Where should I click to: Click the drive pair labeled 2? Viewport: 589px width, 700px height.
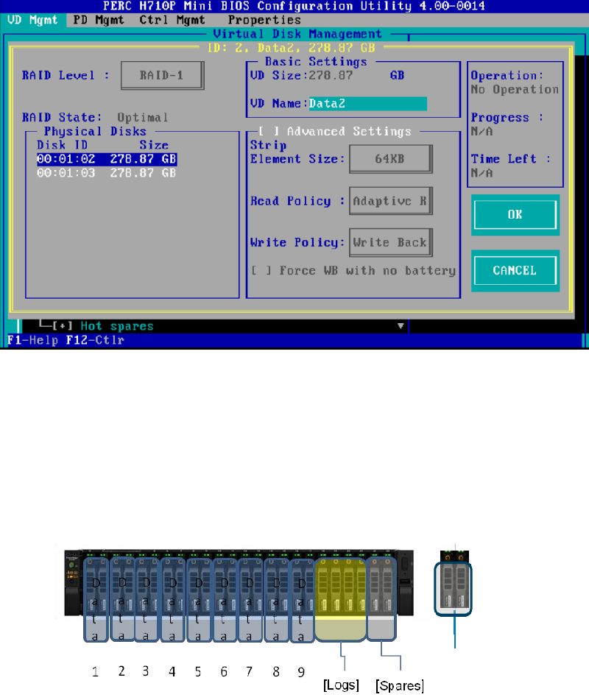122,600
